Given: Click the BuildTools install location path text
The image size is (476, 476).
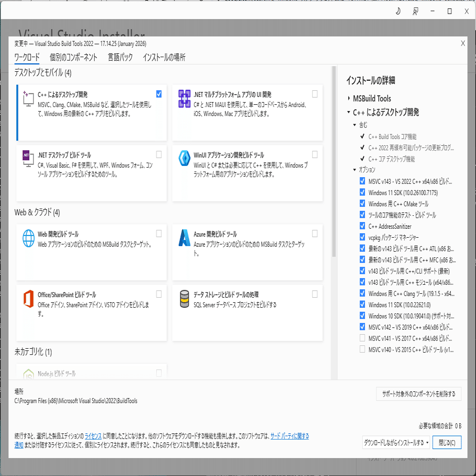Looking at the screenshot, I should 76,401.
